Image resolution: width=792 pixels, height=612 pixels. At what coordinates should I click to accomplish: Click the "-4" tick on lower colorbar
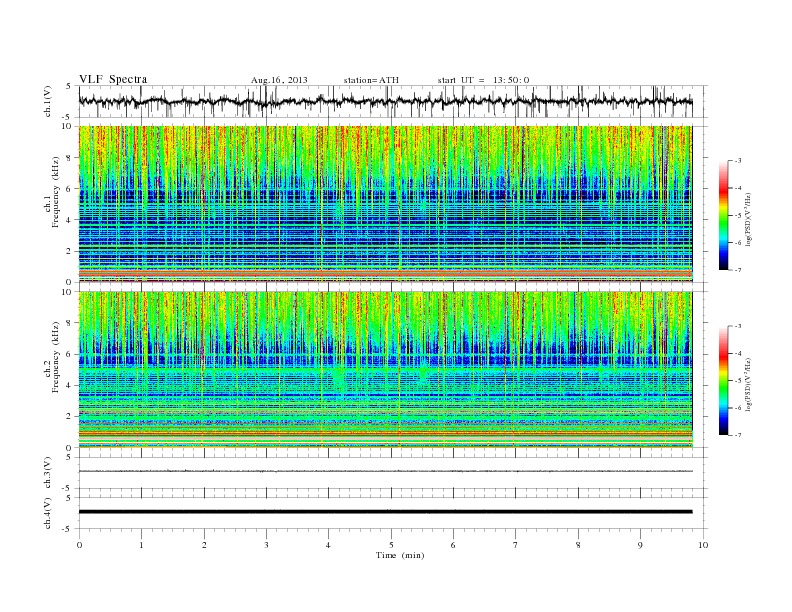pos(737,353)
